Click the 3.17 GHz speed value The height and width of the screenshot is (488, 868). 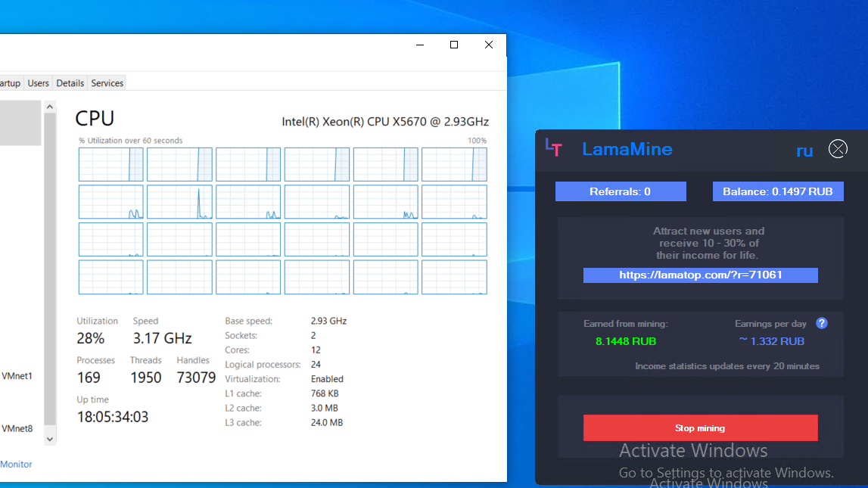pos(162,338)
